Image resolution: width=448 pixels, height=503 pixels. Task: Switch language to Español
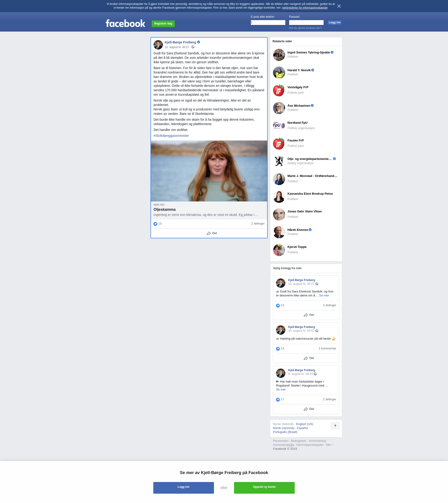302,428
